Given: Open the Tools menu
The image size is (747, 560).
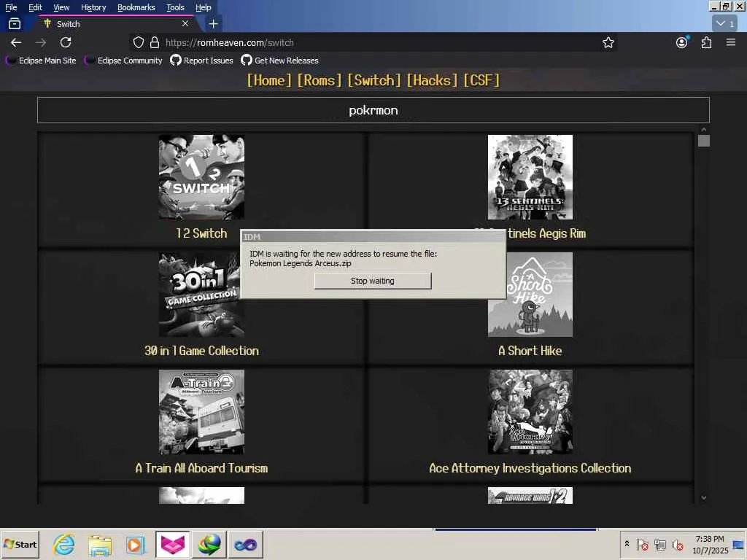Looking at the screenshot, I should pyautogui.click(x=175, y=7).
